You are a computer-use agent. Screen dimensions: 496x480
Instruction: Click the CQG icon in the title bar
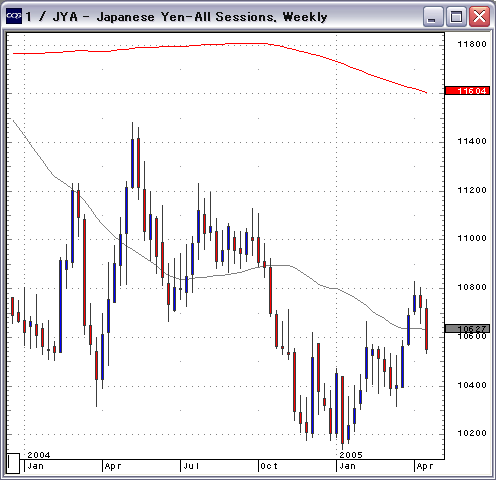click(x=14, y=16)
